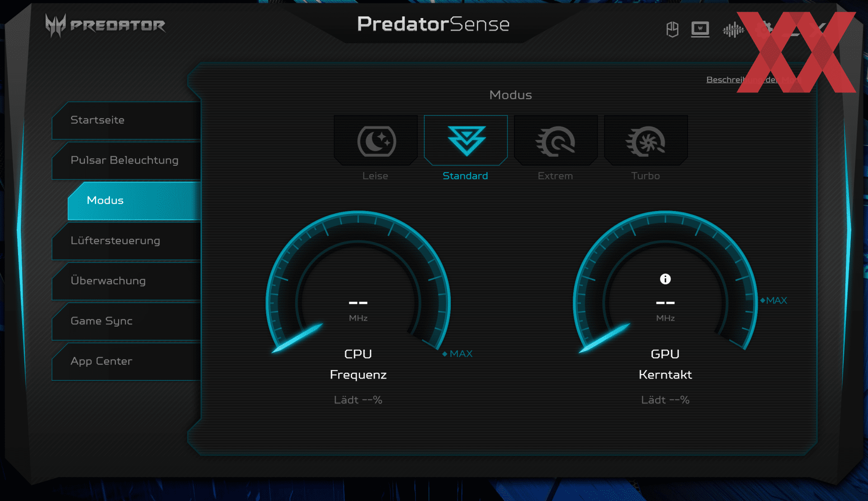
Task: Open the Beschreibung des Modus link
Action: click(754, 80)
